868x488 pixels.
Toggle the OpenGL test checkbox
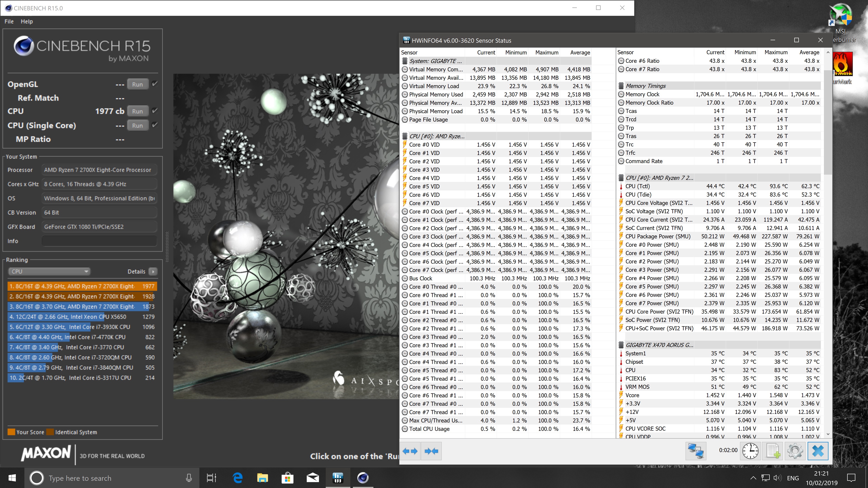point(155,84)
